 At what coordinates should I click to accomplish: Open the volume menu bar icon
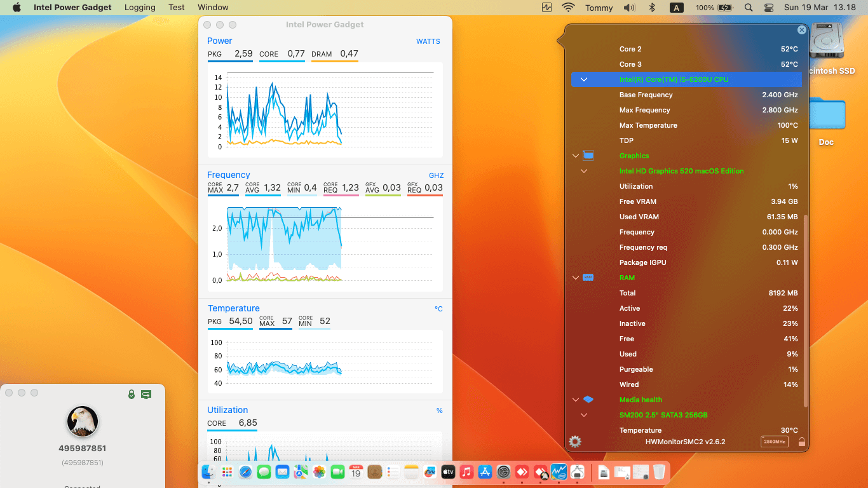(630, 8)
